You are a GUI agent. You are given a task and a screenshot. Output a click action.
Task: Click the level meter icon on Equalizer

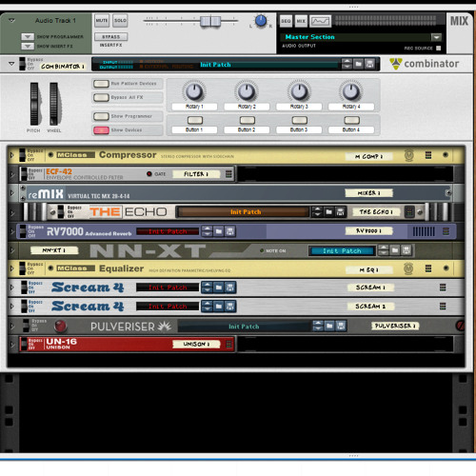tap(428, 268)
